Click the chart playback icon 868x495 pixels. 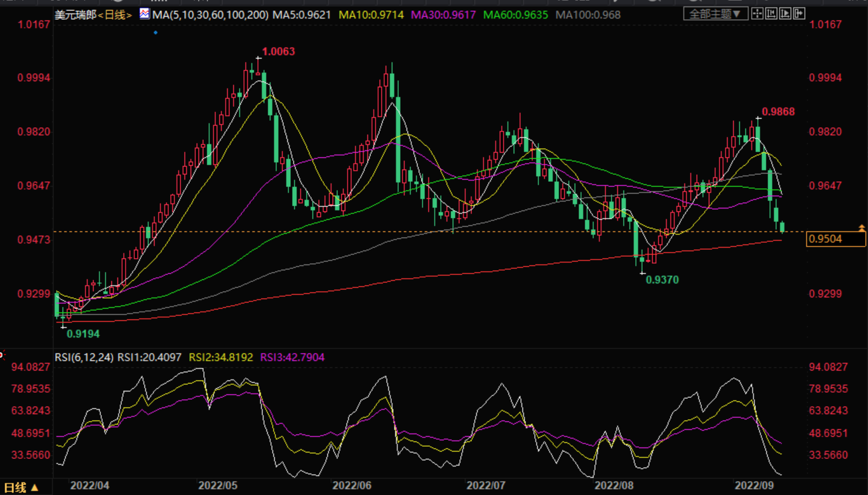click(785, 13)
